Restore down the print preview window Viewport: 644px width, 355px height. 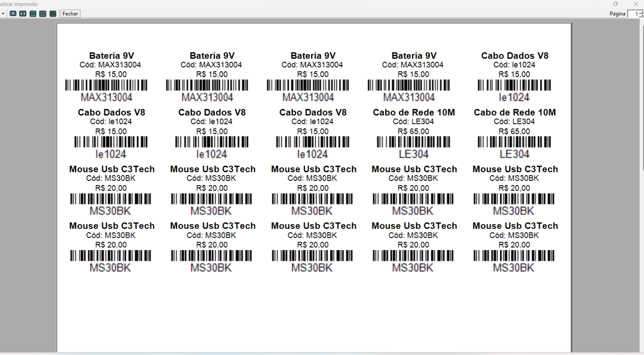point(616,4)
